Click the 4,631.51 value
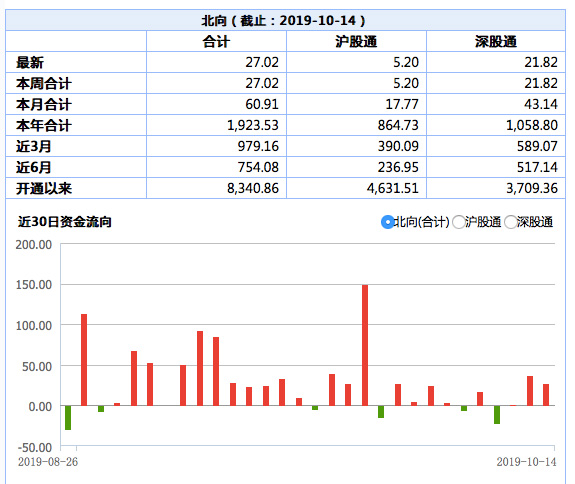 393,188
